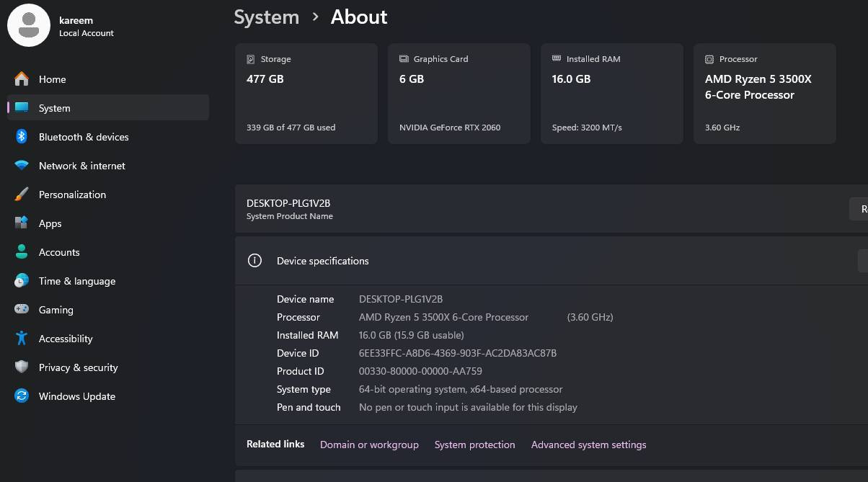Select the Network & internet Wi-Fi icon
Viewport: 868px width, 482px height.
(22, 166)
